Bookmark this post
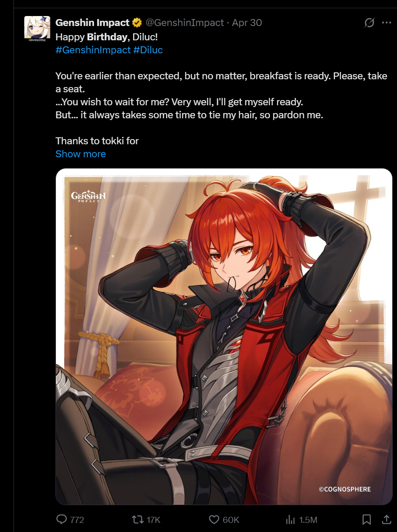 click(x=366, y=519)
